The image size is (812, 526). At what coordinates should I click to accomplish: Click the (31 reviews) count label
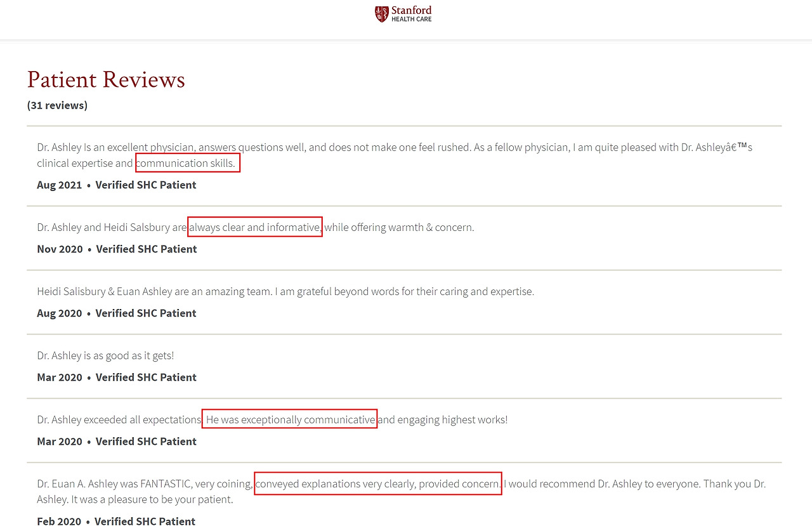point(57,105)
